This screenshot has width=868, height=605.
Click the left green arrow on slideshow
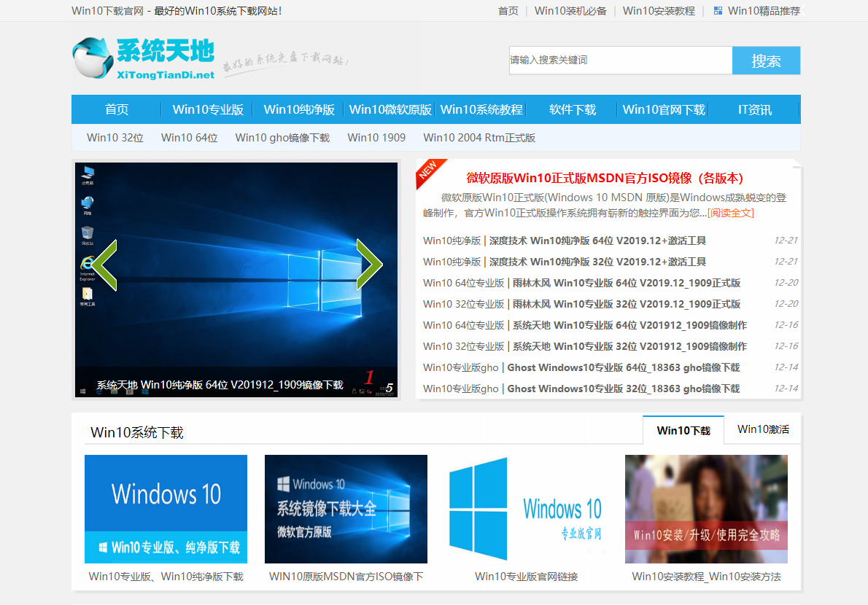(104, 265)
